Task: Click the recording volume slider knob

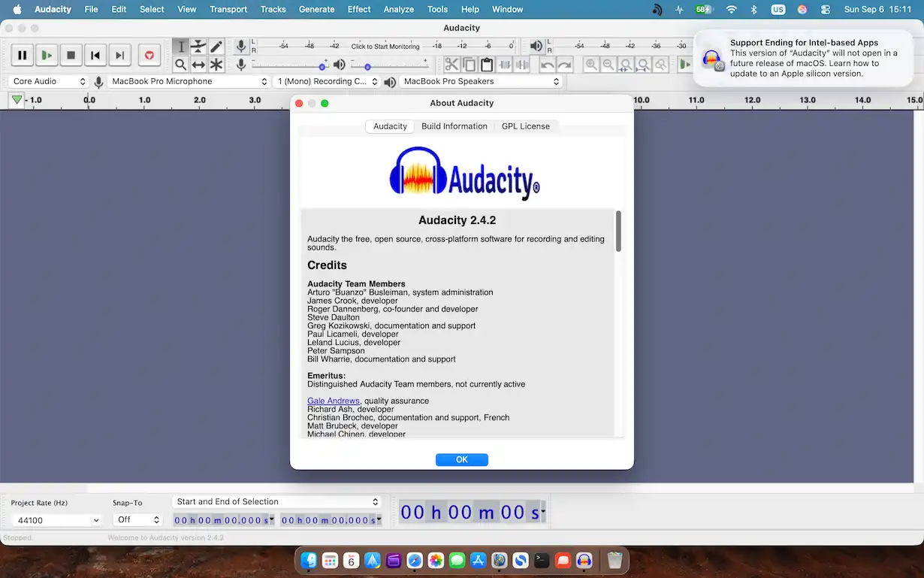Action: click(x=322, y=67)
